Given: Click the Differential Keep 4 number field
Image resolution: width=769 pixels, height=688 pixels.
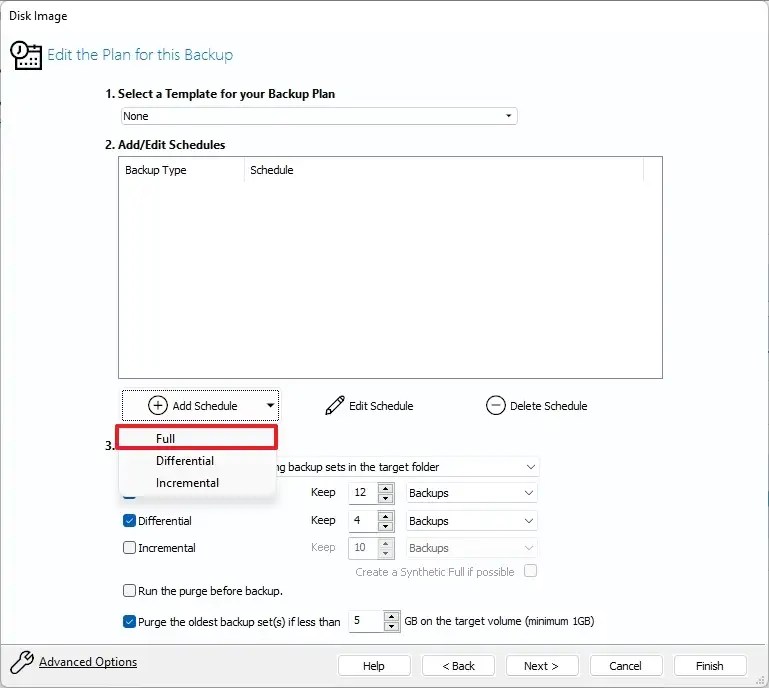Looking at the screenshot, I should click(363, 521).
